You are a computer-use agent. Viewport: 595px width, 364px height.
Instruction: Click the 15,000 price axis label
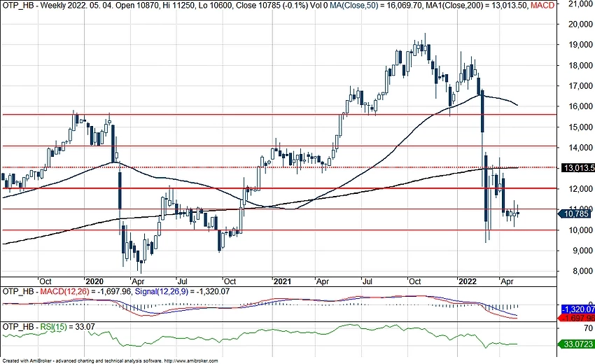pyautogui.click(x=580, y=127)
